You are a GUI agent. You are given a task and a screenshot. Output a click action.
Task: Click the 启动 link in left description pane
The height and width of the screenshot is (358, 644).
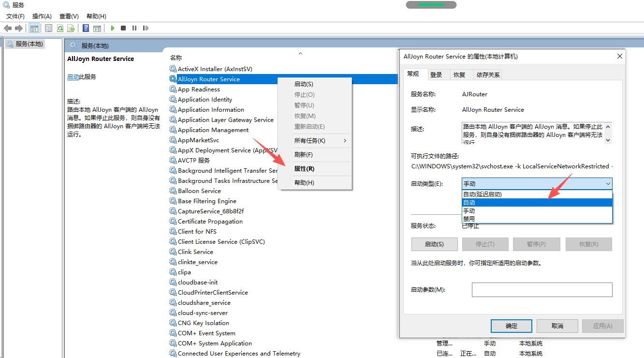click(73, 76)
